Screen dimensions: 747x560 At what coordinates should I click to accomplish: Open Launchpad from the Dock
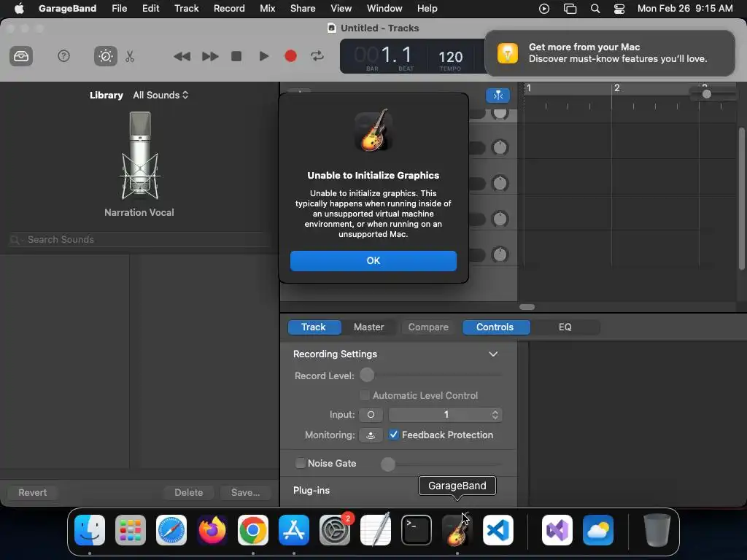[x=131, y=529]
